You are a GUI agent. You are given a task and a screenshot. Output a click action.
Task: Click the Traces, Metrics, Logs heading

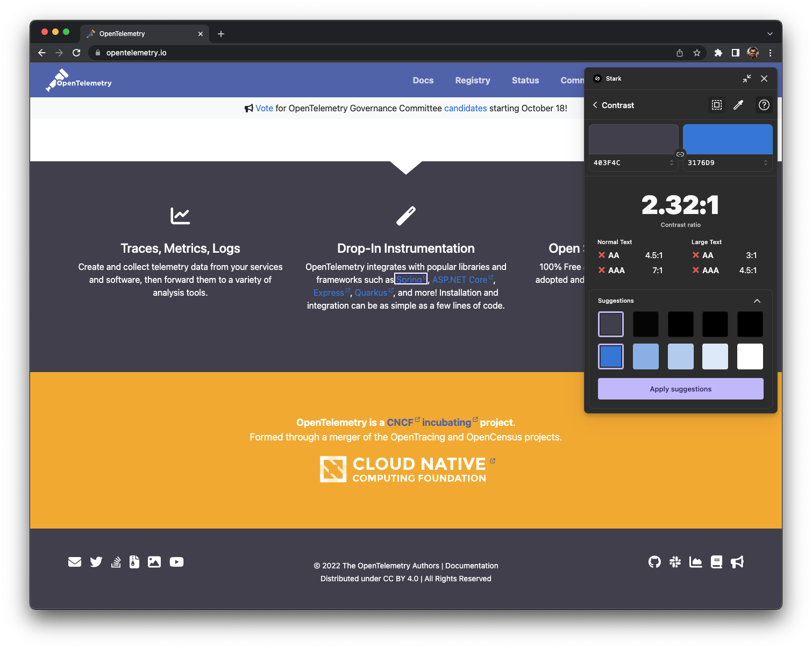pos(180,248)
